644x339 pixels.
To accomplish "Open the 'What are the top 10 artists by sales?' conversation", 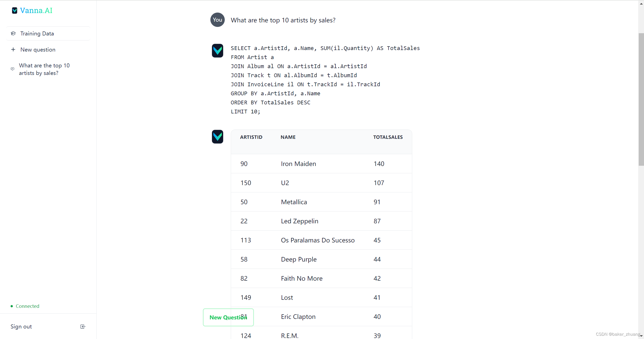I will coord(44,69).
